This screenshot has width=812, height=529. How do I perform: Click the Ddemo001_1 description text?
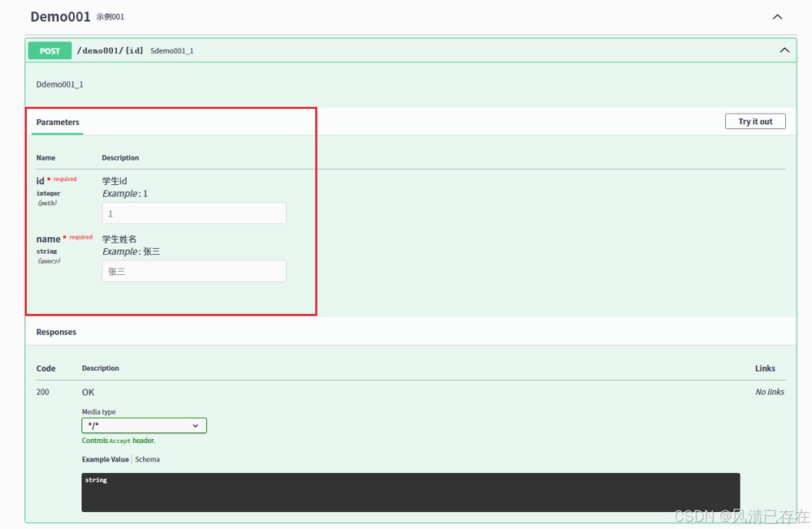59,84
